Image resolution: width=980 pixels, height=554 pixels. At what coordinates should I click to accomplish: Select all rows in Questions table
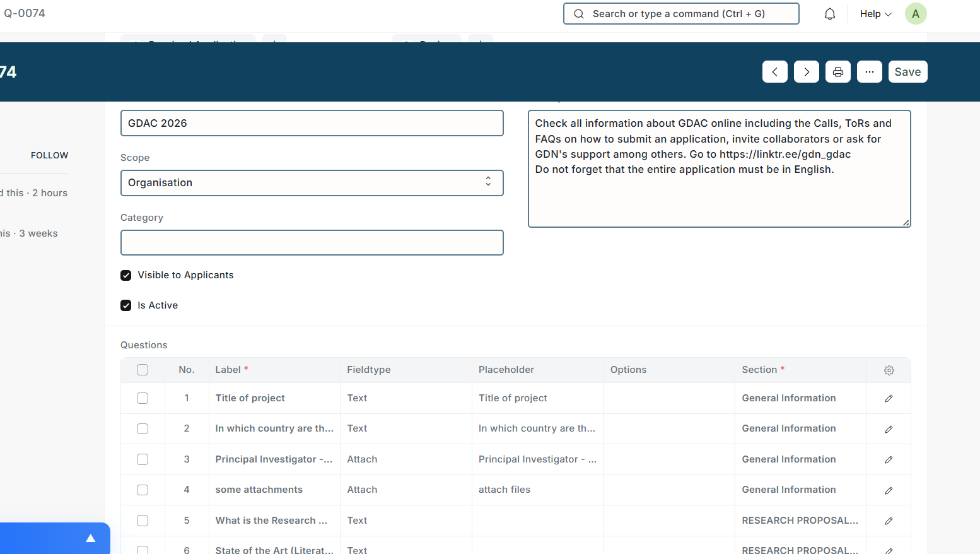143,370
